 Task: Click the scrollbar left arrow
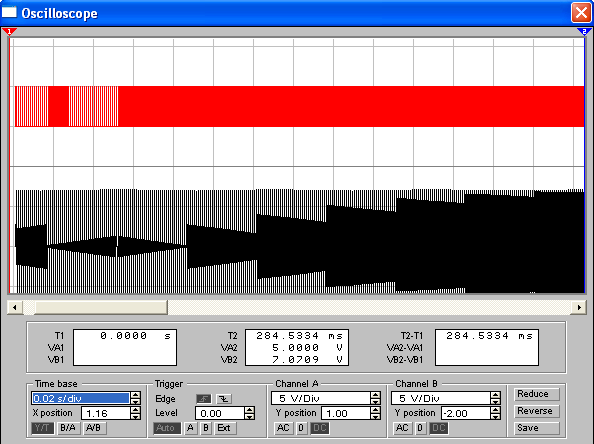(15, 307)
